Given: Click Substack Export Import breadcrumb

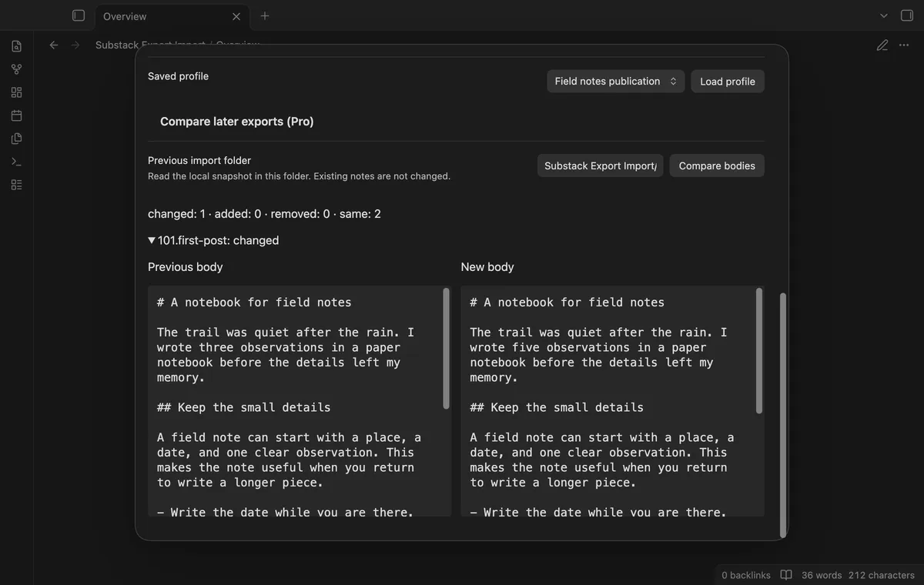Looking at the screenshot, I should coord(150,45).
